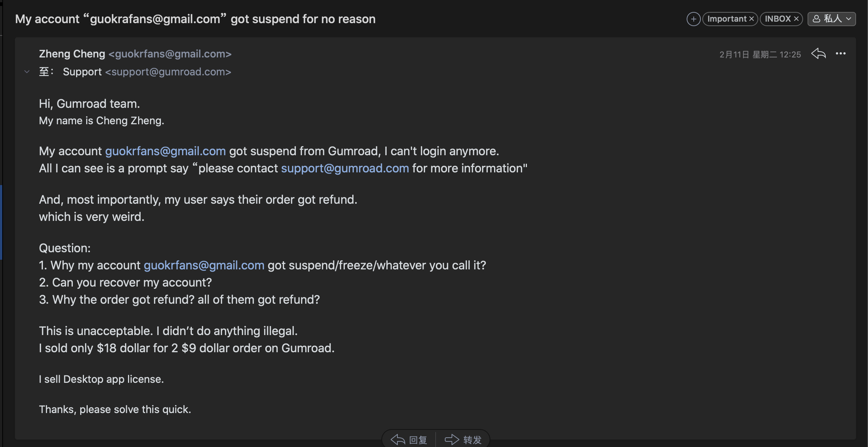Click the reply arrow icon beside timestamp

(x=818, y=54)
